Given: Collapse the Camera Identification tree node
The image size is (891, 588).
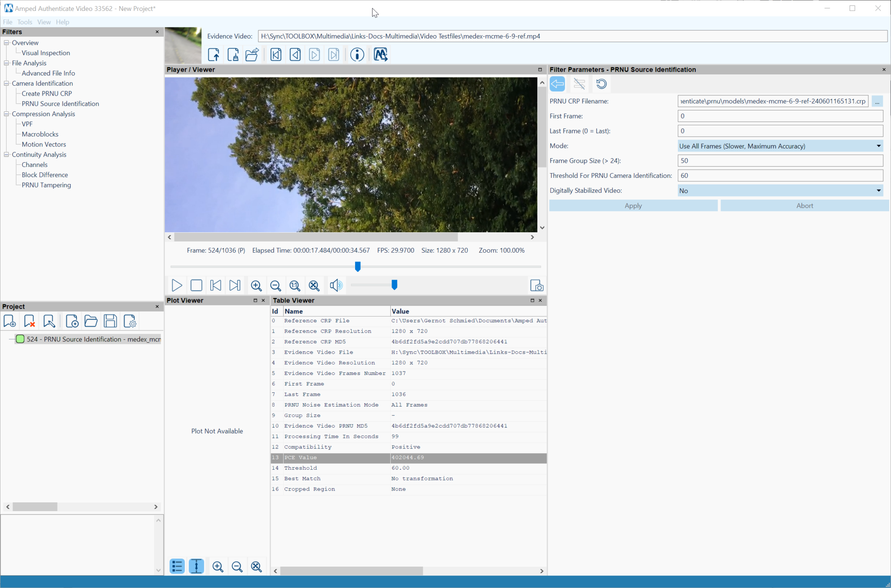Looking at the screenshot, I should (x=7, y=83).
